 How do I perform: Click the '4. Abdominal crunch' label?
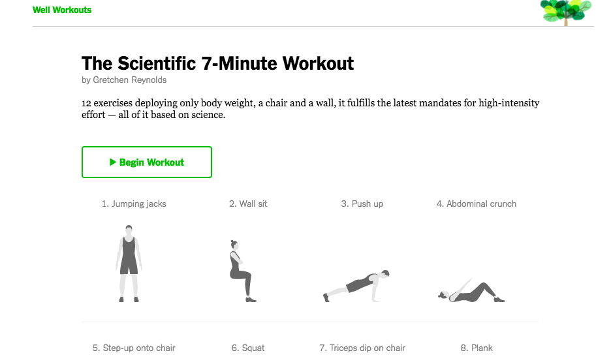pyautogui.click(x=477, y=204)
